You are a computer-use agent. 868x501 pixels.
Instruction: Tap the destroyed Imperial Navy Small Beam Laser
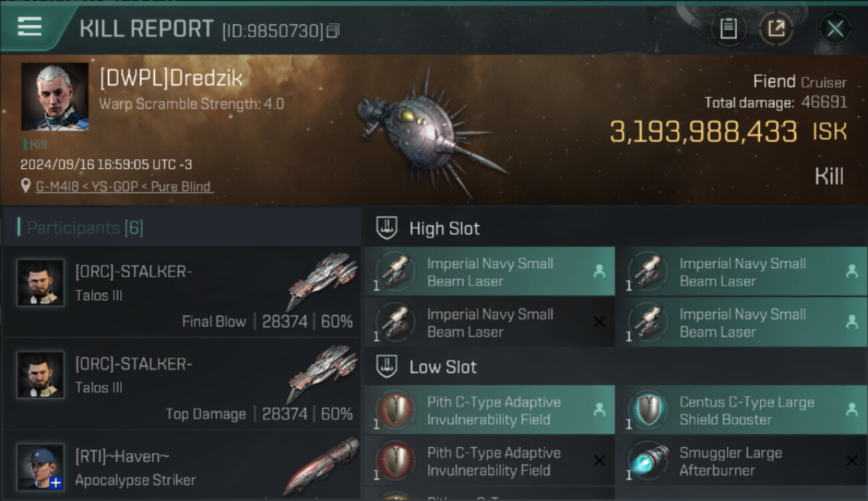[489, 323]
